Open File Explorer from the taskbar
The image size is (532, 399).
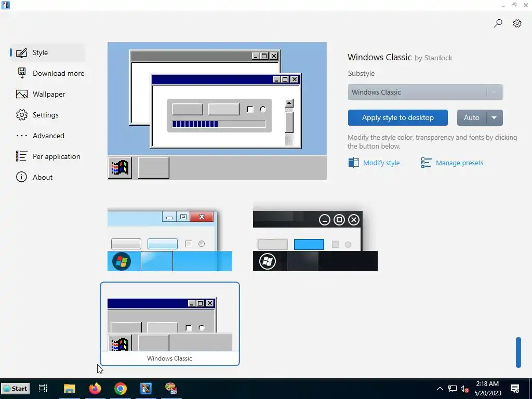(x=70, y=389)
